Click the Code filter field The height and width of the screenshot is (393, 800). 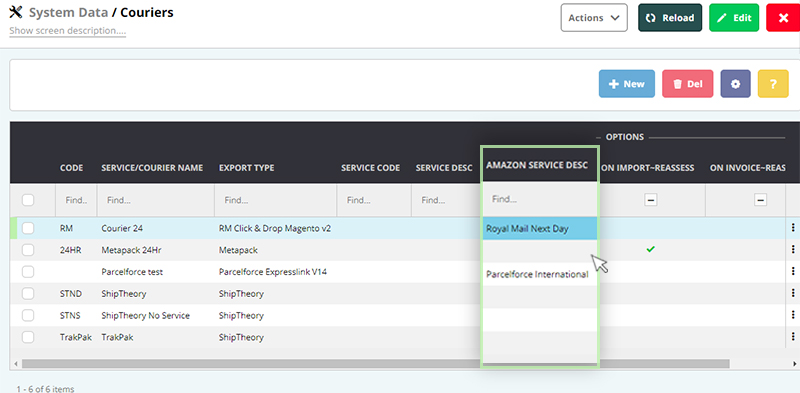point(76,201)
